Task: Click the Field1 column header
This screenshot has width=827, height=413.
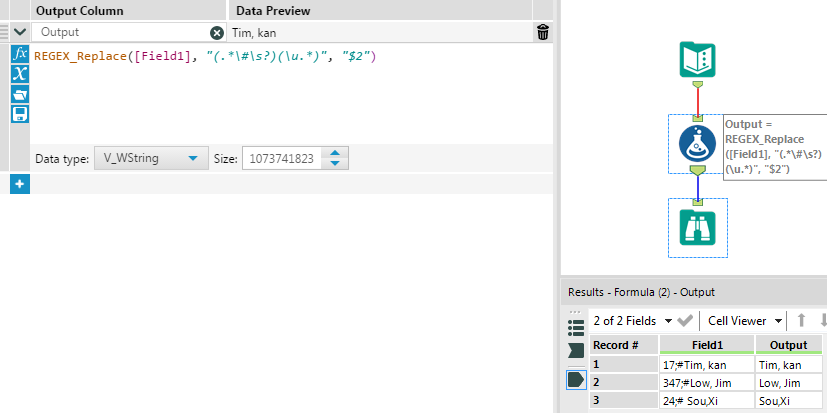Action: (x=707, y=345)
